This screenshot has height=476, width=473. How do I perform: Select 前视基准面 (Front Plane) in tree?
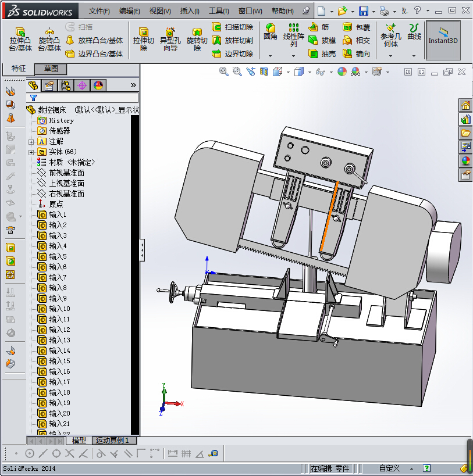point(61,173)
